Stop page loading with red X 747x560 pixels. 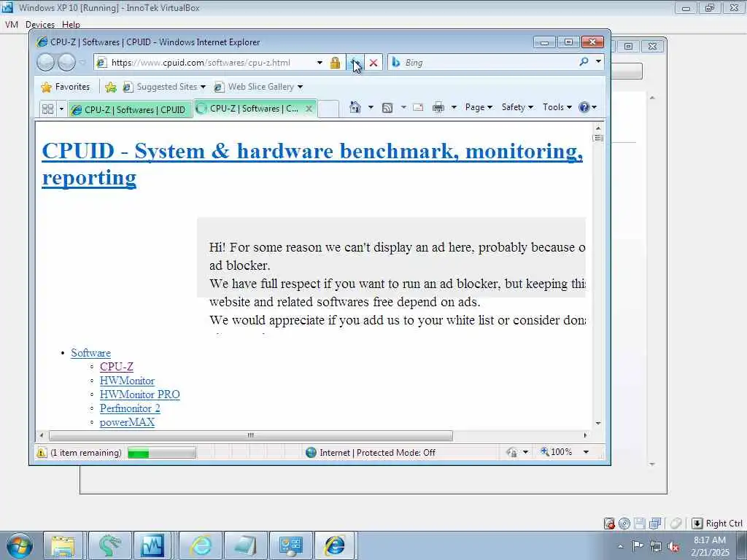[x=373, y=63]
